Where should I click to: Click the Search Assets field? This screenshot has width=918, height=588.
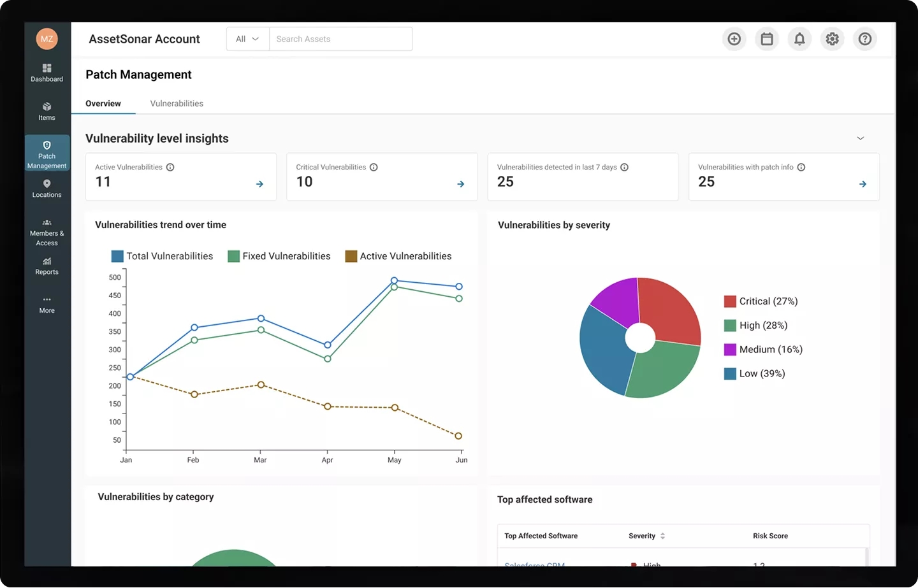(x=340, y=39)
